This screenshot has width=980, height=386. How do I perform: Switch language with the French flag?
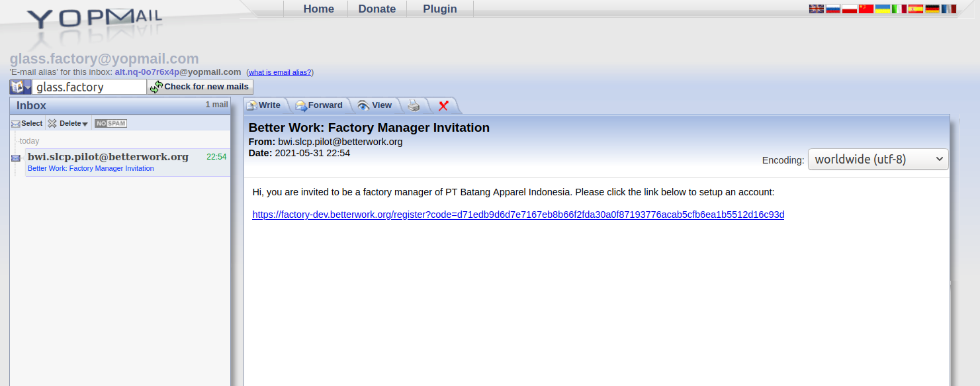[949, 9]
